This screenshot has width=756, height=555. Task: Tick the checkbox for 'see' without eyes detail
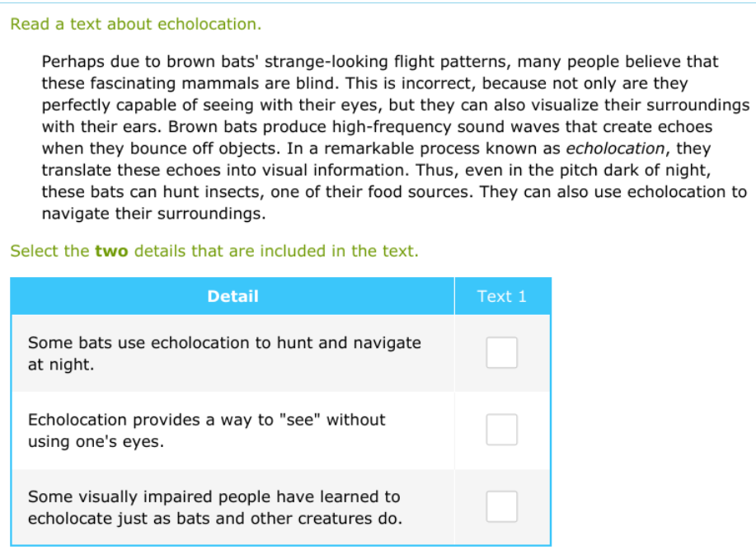(x=501, y=430)
